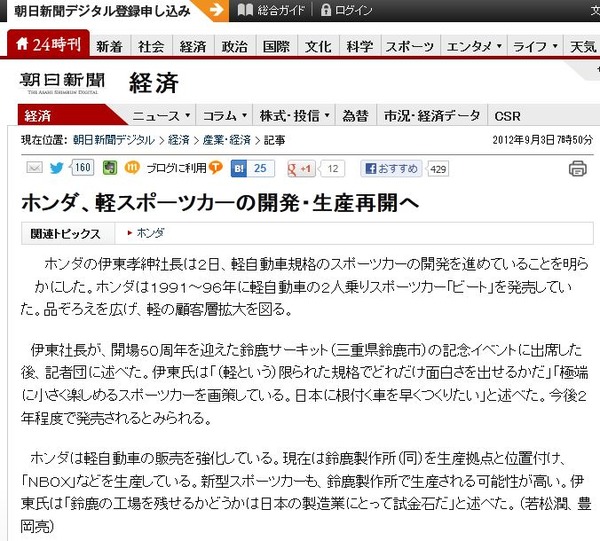The image size is (600, 541).
Task: Open the 政治 tab
Action: [235, 46]
